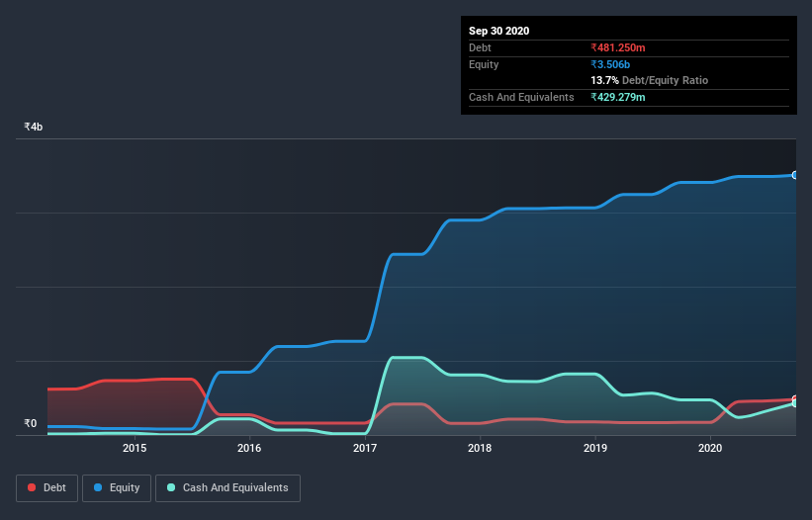Toggle the Cash And Equivalents legend button
812x520 pixels.
coord(227,488)
